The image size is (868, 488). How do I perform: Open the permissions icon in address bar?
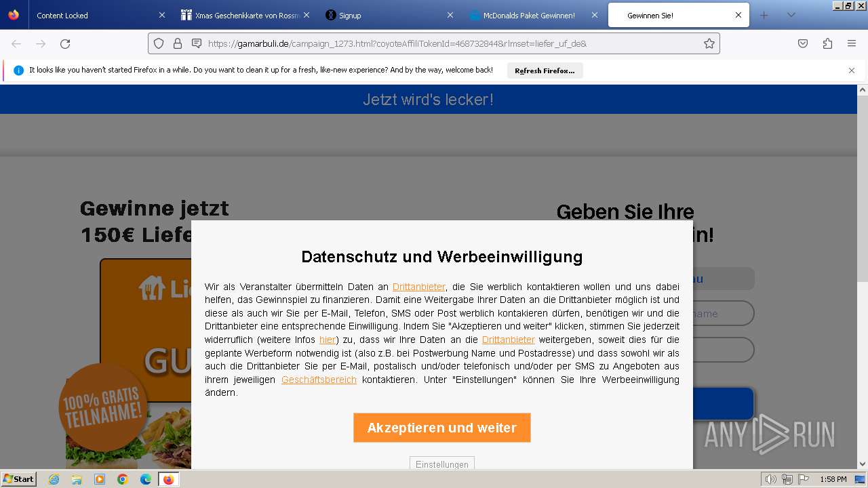click(197, 43)
